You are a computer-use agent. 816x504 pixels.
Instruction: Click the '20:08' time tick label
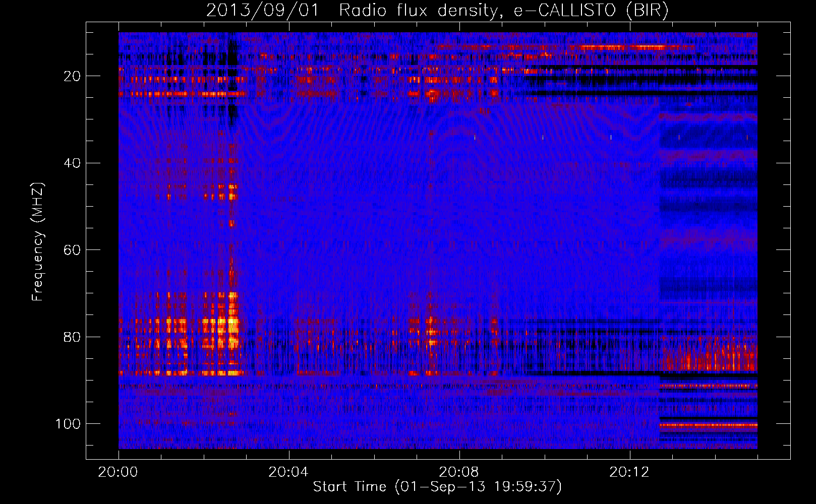tap(458, 472)
